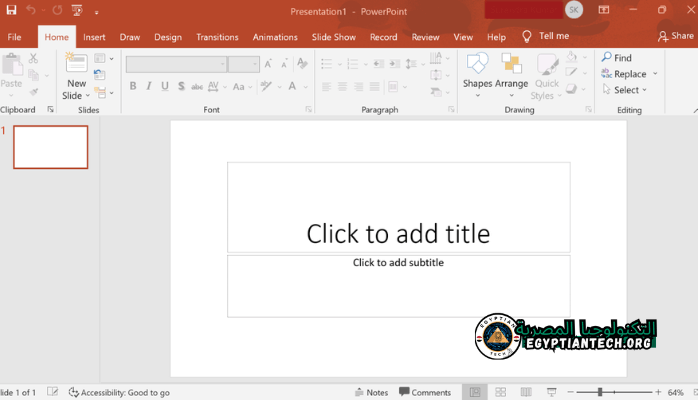Toggle bulleted list

pos(326,64)
